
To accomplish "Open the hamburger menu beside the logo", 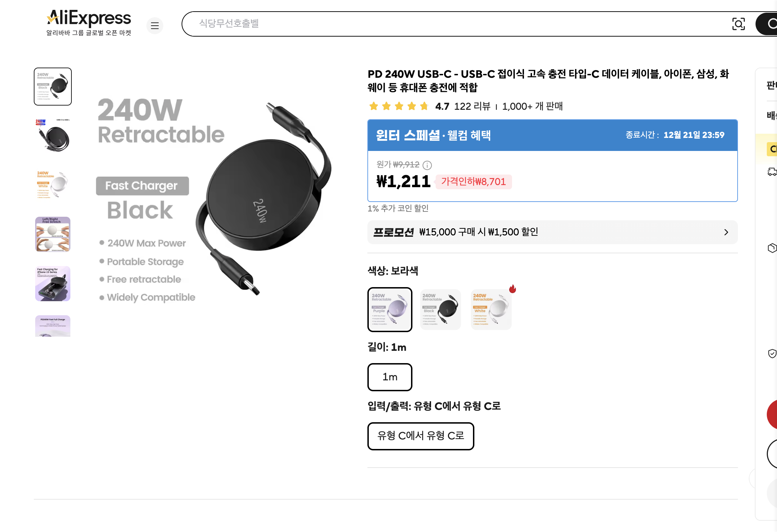I will point(155,26).
